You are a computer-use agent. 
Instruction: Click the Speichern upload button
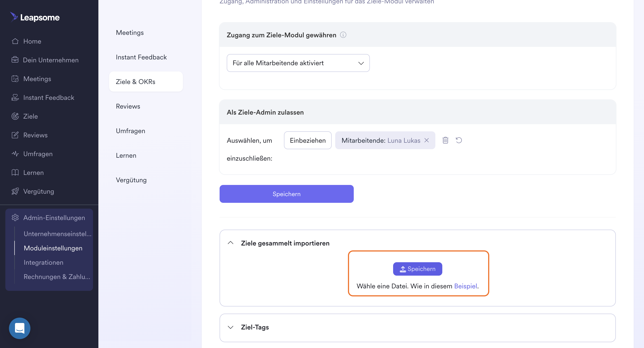click(x=417, y=269)
